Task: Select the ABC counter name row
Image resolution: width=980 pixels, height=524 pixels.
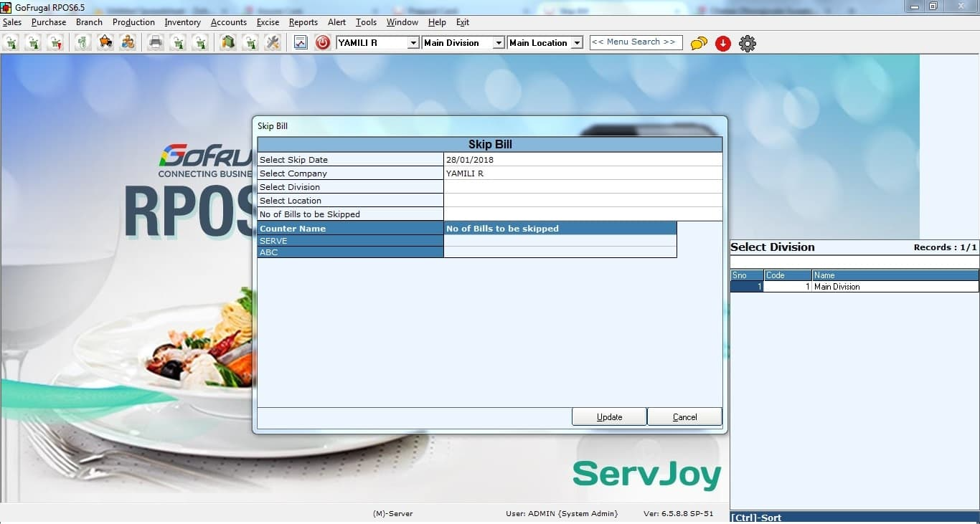Action: point(351,252)
